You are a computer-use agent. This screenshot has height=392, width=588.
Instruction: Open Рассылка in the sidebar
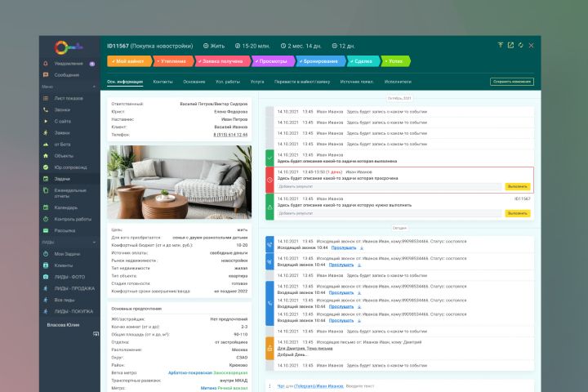65,230
